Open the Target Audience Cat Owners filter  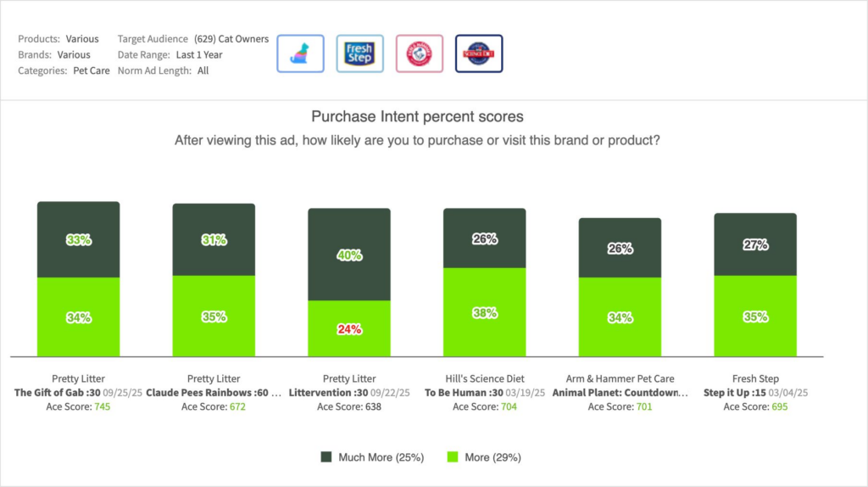[x=231, y=39]
